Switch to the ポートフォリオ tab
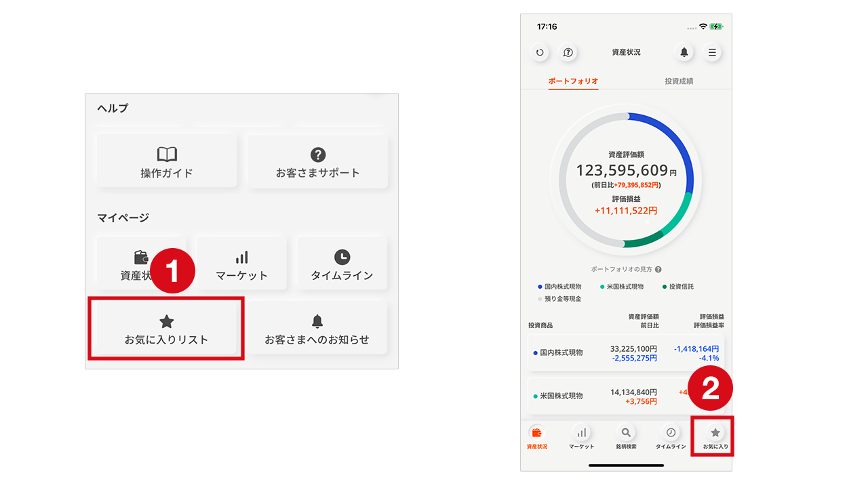The image size is (868, 488). [573, 81]
